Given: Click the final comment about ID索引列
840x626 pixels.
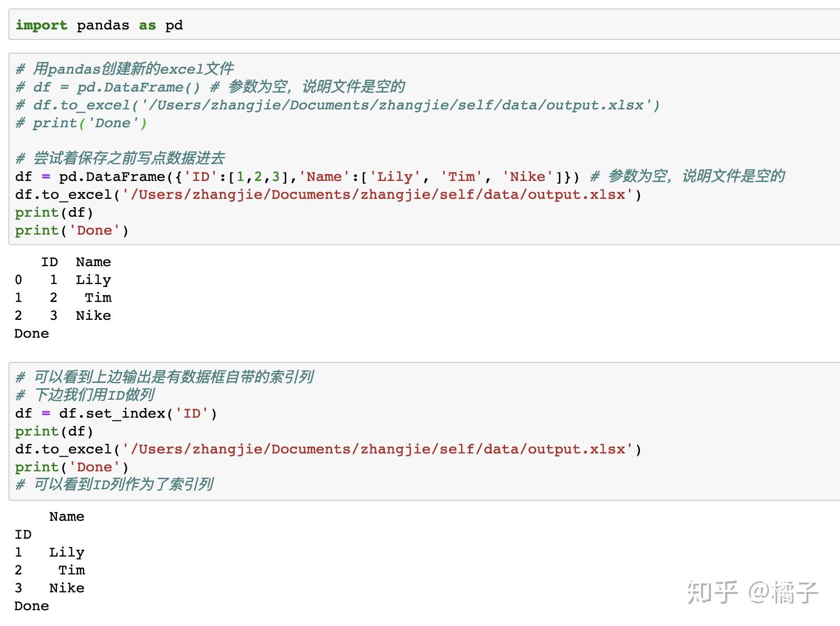Looking at the screenshot, I should click(114, 484).
